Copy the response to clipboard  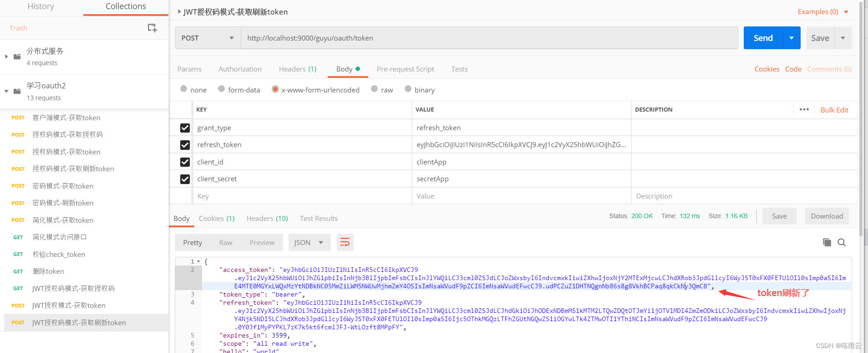(827, 242)
